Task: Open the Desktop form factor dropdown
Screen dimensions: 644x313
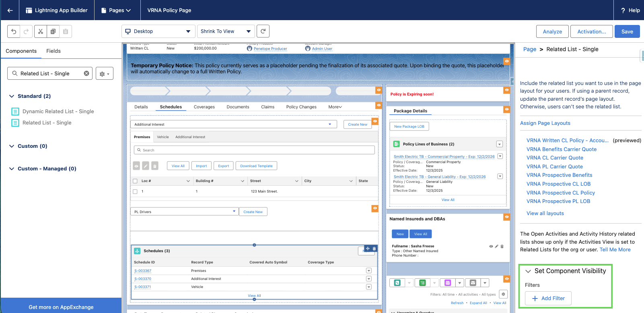Action: tap(158, 31)
